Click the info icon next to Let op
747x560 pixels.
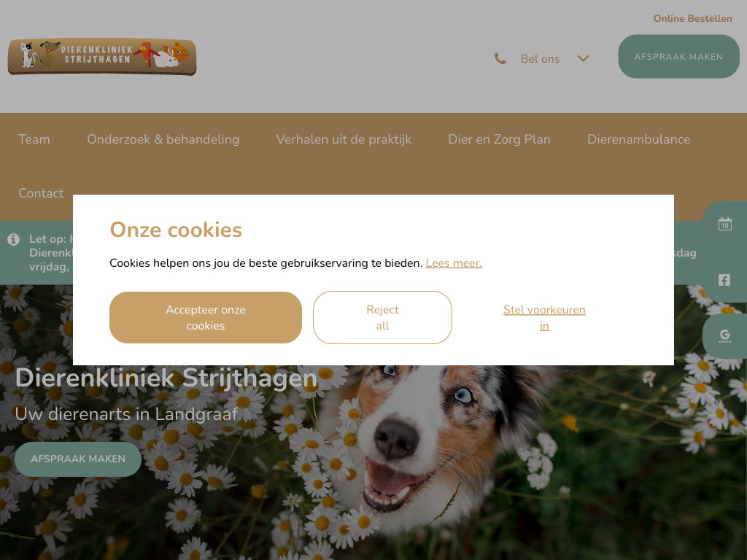pyautogui.click(x=13, y=239)
